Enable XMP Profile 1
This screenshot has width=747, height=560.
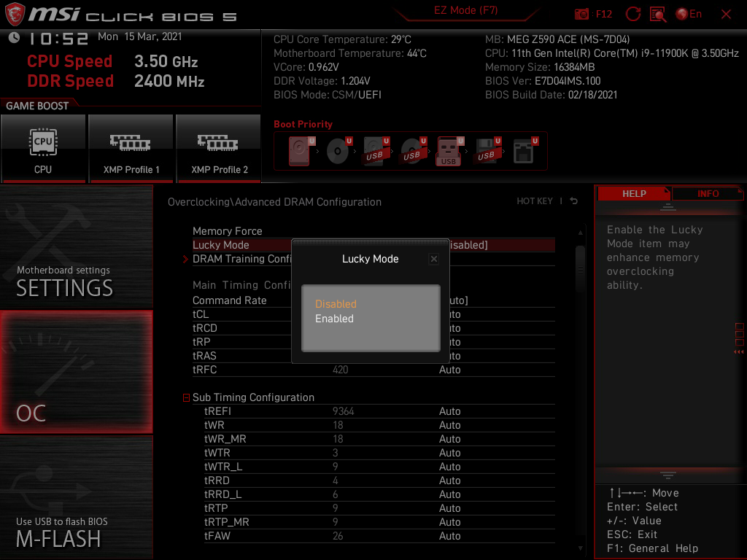click(x=131, y=149)
